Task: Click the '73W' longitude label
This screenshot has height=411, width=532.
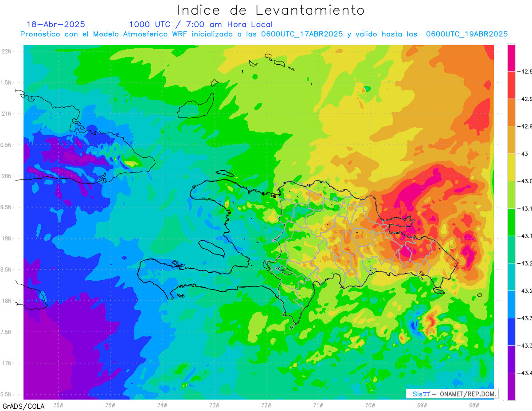Action: 214,405
